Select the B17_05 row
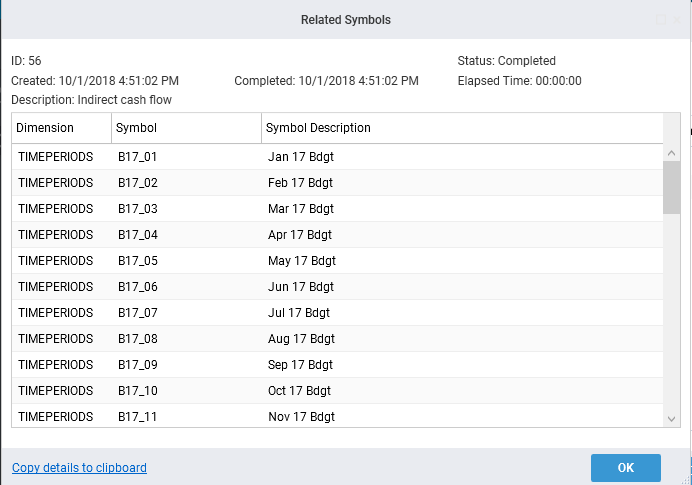This screenshot has width=692, height=485. 137,261
